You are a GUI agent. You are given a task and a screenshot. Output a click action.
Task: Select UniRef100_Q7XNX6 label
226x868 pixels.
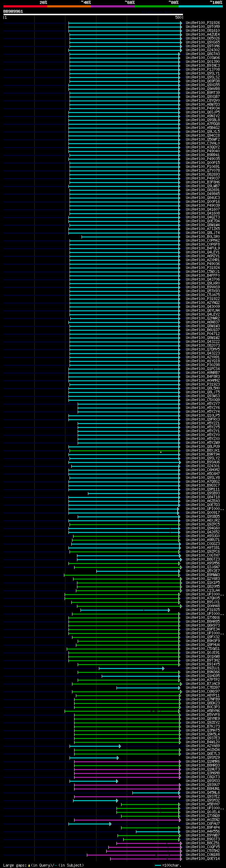tap(203, 618)
